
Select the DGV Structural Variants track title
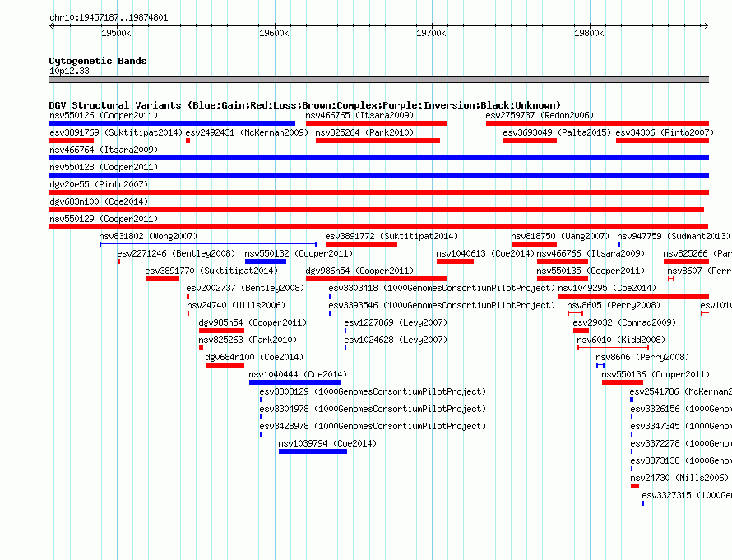coord(305,105)
